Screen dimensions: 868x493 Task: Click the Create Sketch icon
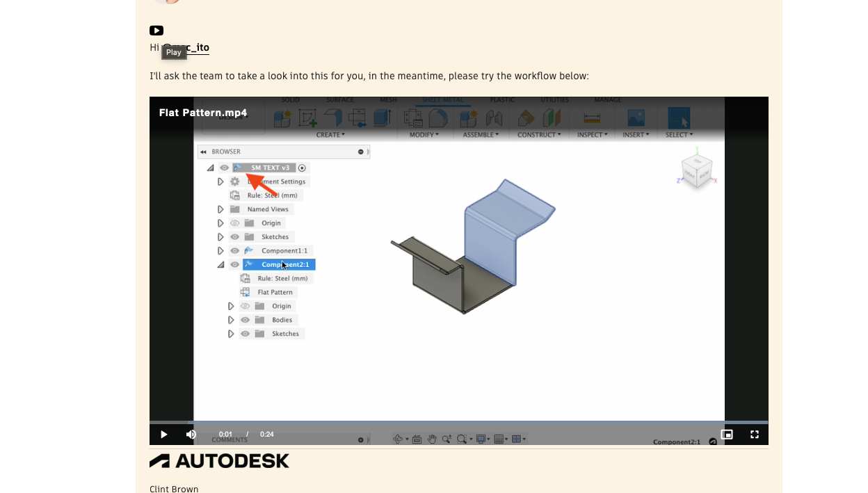tap(307, 118)
